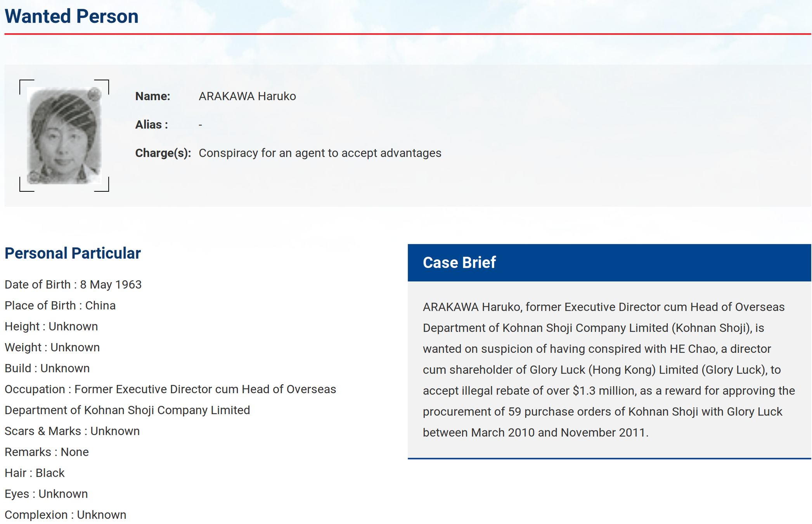The width and height of the screenshot is (812, 524).
Task: Click the Occupation line text
Action: 170,390
